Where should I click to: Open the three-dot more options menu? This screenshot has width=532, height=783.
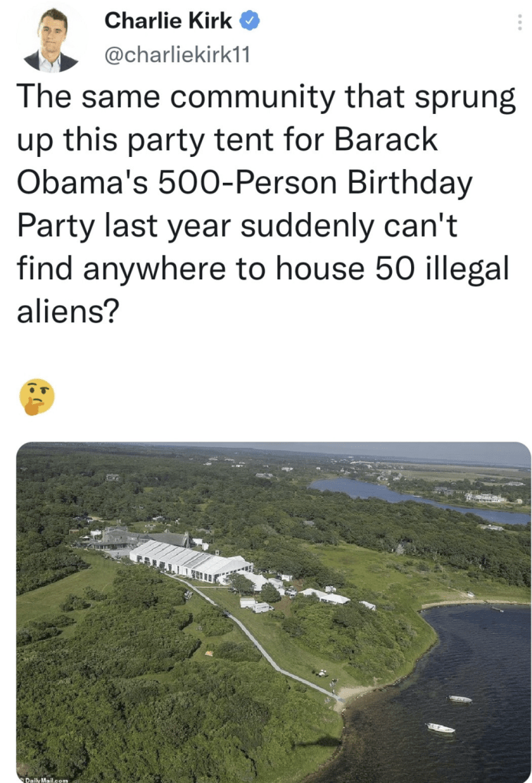520,22
